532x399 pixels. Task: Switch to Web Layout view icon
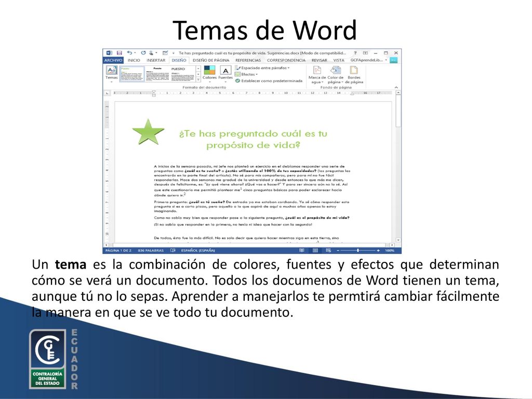pos(328,250)
